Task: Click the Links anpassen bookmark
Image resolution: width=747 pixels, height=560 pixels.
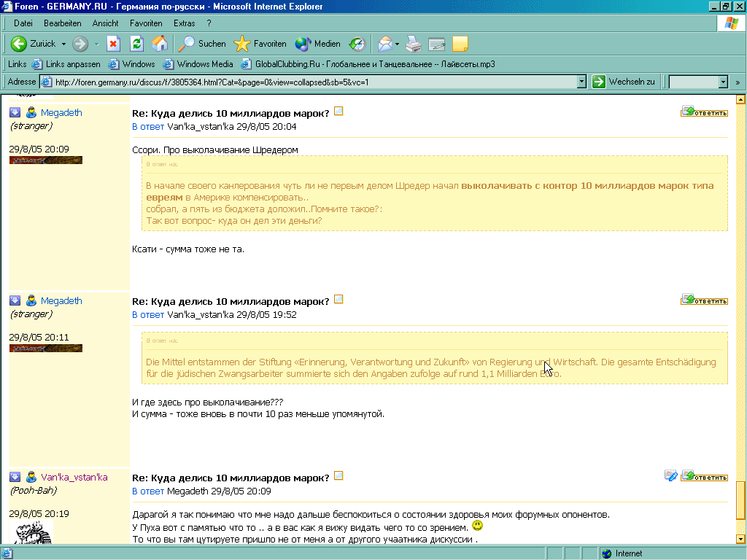Action: (x=66, y=64)
